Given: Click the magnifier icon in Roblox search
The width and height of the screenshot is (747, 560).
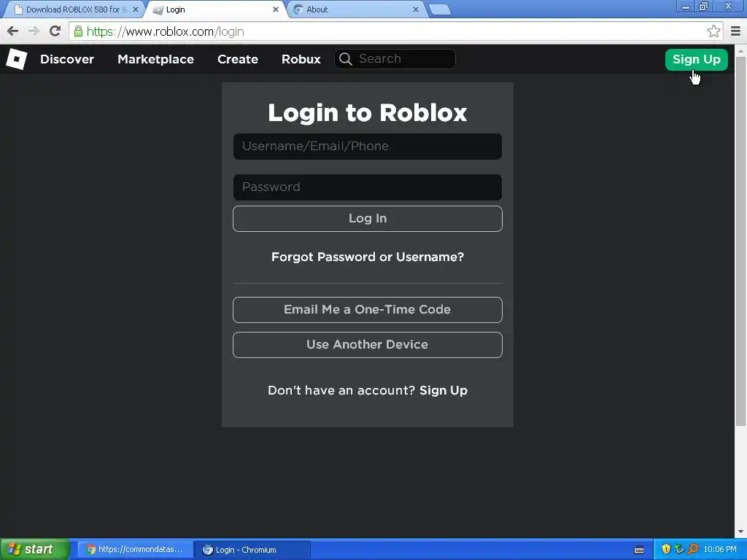Looking at the screenshot, I should tap(345, 59).
